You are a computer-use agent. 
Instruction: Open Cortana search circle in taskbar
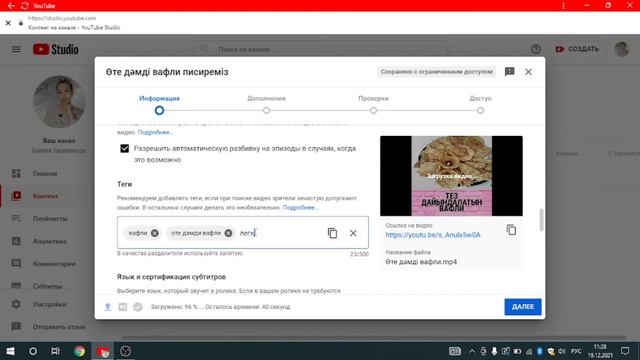click(33, 351)
